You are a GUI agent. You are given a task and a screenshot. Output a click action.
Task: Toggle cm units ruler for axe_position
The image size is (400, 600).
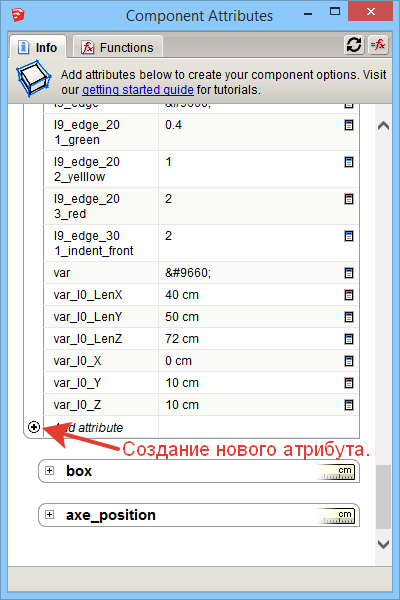point(336,515)
